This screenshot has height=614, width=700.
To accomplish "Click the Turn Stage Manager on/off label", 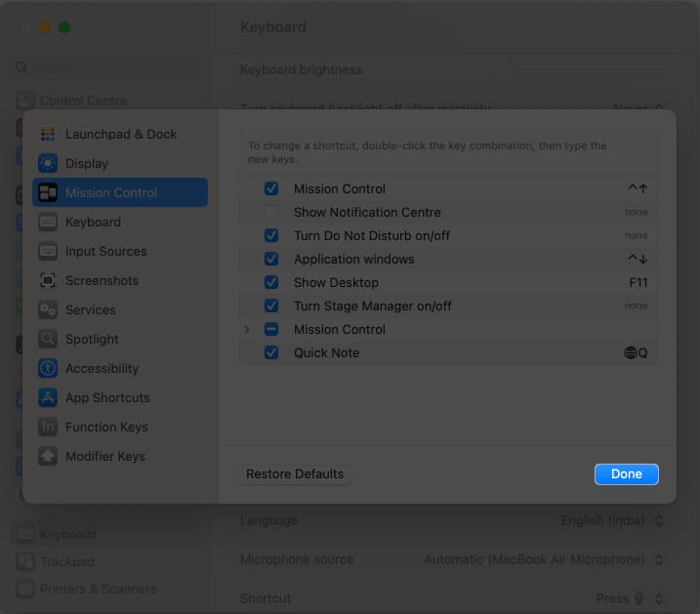I will tap(372, 306).
